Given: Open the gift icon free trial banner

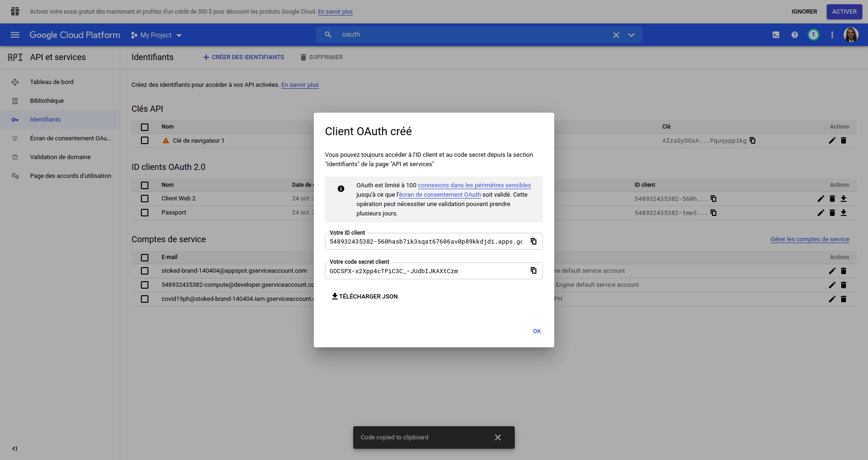Looking at the screenshot, I should point(15,11).
